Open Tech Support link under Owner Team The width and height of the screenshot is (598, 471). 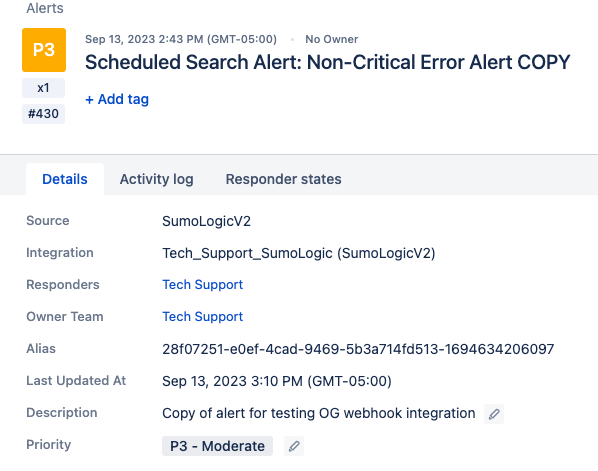point(203,317)
